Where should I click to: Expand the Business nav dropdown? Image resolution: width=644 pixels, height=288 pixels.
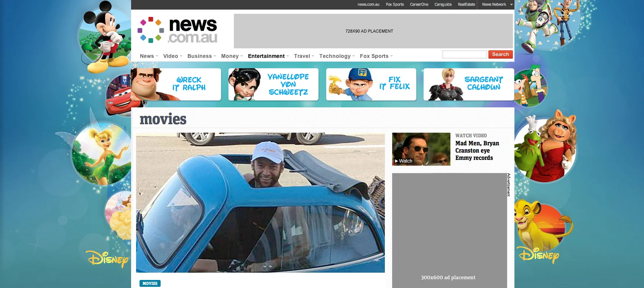coord(202,56)
